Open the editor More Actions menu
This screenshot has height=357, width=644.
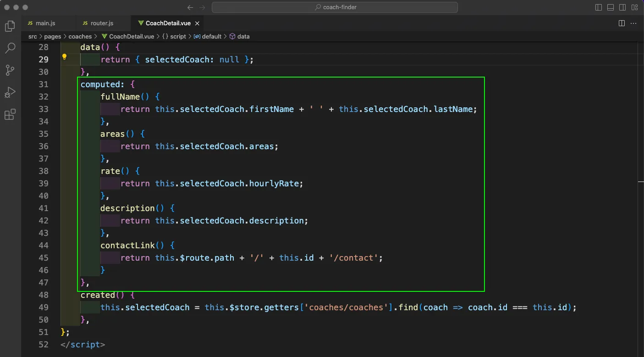pos(634,23)
